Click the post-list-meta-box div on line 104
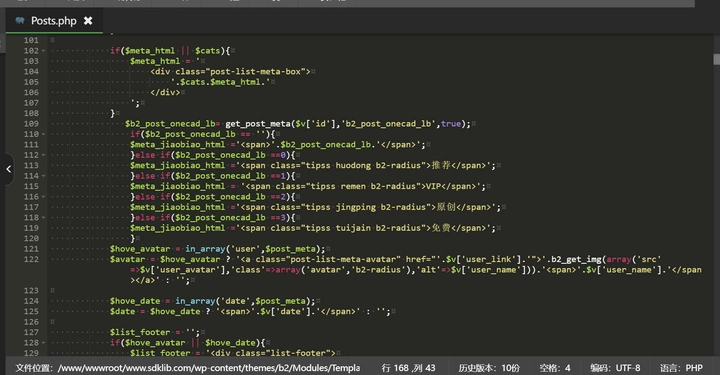Screen dimensions: 720x375 230,72
